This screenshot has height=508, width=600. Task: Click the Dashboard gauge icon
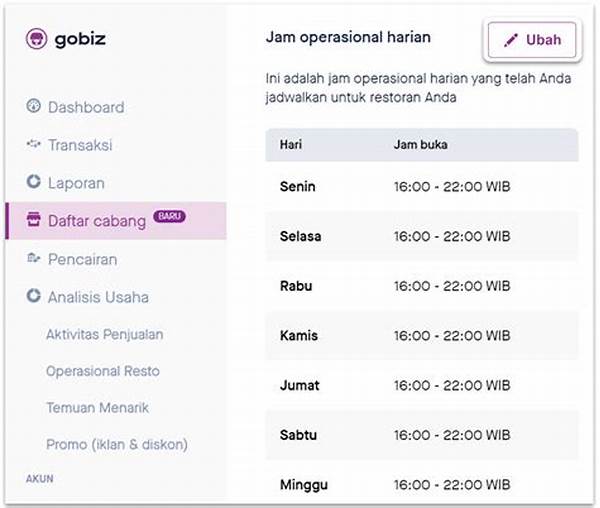click(x=33, y=106)
